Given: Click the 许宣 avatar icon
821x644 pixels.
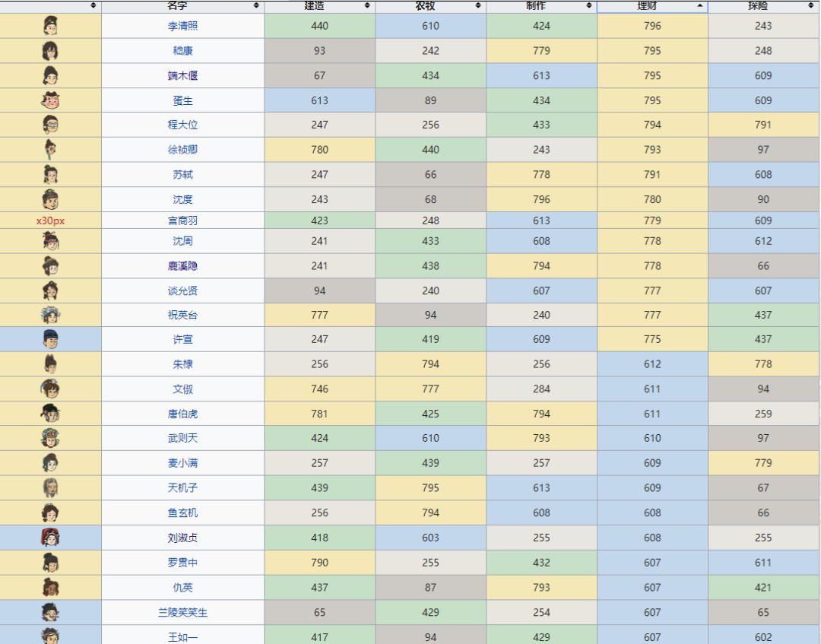Looking at the screenshot, I should tap(51, 339).
